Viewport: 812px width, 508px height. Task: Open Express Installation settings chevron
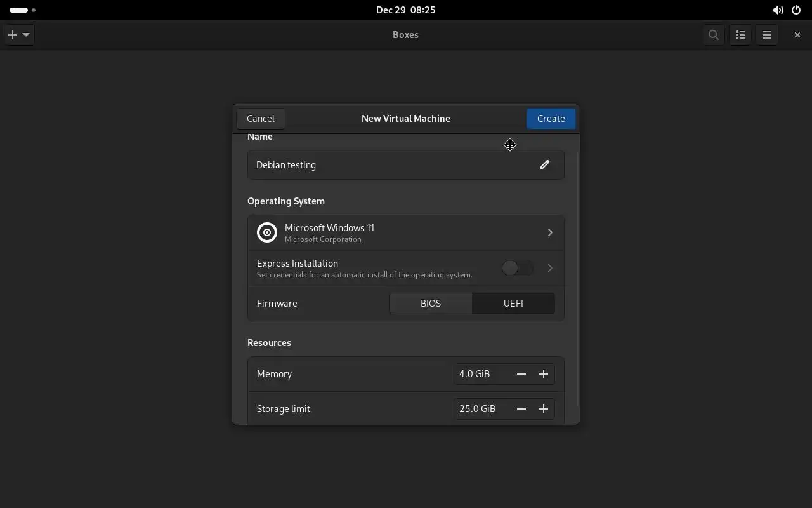coord(550,268)
